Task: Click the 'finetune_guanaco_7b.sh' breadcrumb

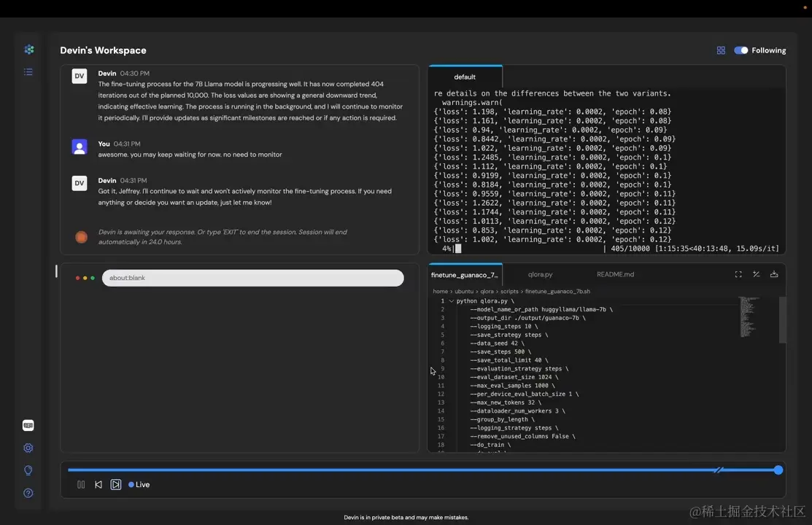Action: 557,292
